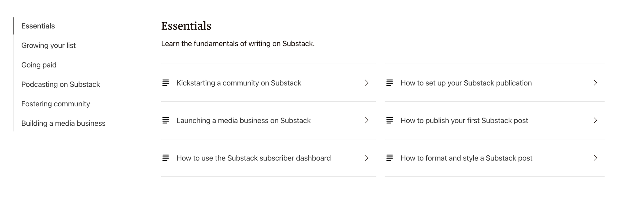Viewport: 644px width, 222px height.
Task: Open chevron arrow for set up publication row
Action: point(595,83)
